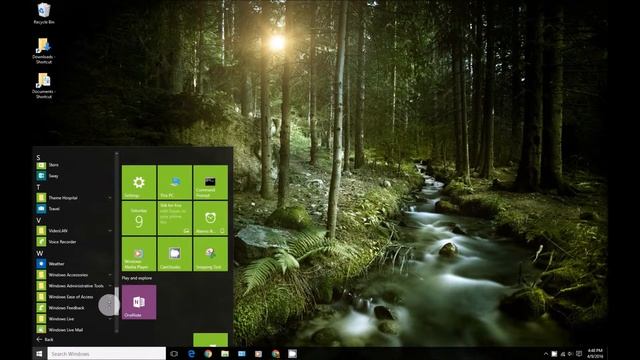This screenshot has width=640, height=360.
Task: Launch Microsoft Edge from the taskbar
Action: pos(191,353)
